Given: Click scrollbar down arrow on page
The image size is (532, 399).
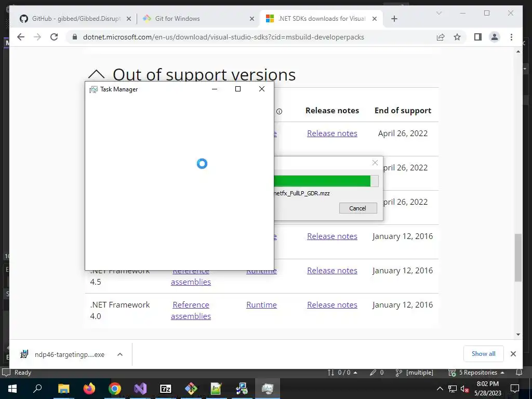Looking at the screenshot, I should [x=518, y=334].
